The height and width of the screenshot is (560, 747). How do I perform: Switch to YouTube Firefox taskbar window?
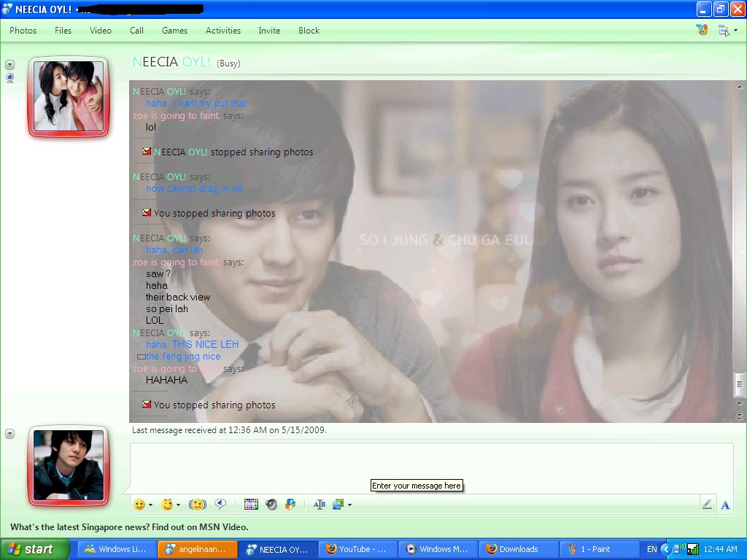point(357,549)
